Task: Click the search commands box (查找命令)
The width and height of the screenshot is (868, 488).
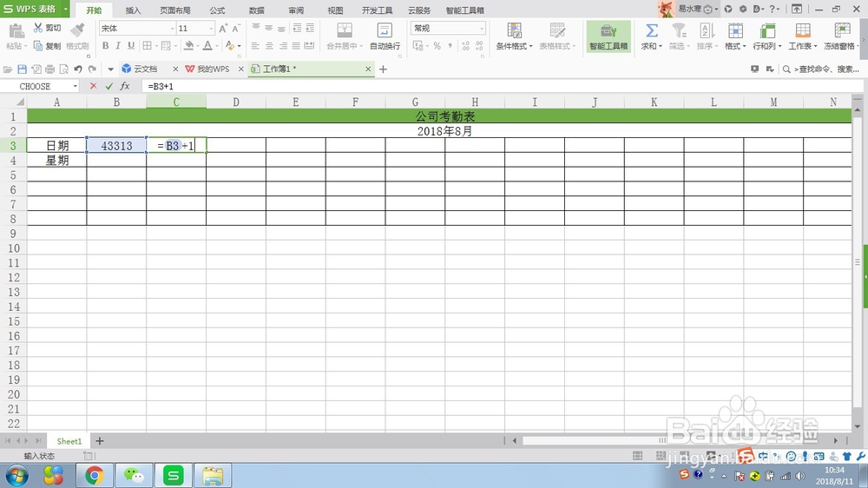Action: [x=821, y=69]
